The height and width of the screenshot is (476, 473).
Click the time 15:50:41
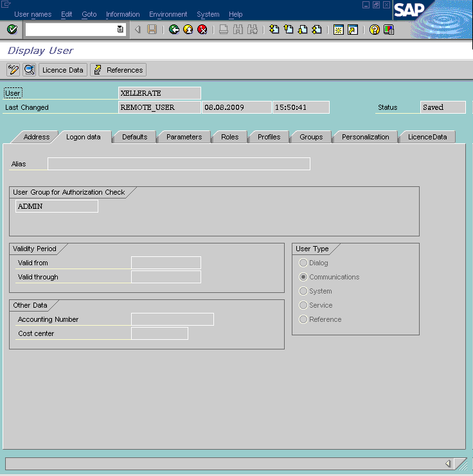tap(301, 107)
